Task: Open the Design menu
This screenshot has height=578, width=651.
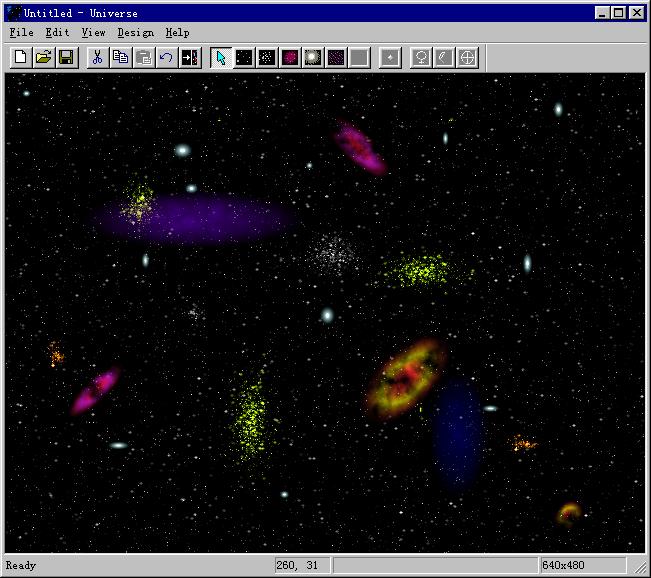Action: tap(136, 32)
